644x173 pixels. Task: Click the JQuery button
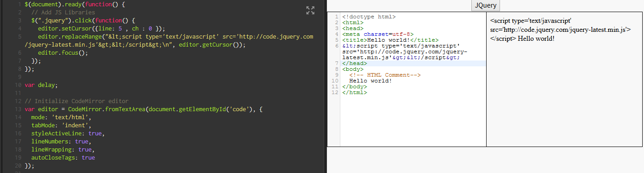(x=485, y=5)
